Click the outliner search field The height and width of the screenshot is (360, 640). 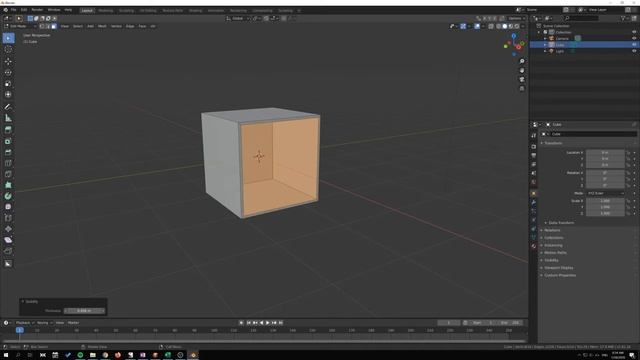point(581,18)
